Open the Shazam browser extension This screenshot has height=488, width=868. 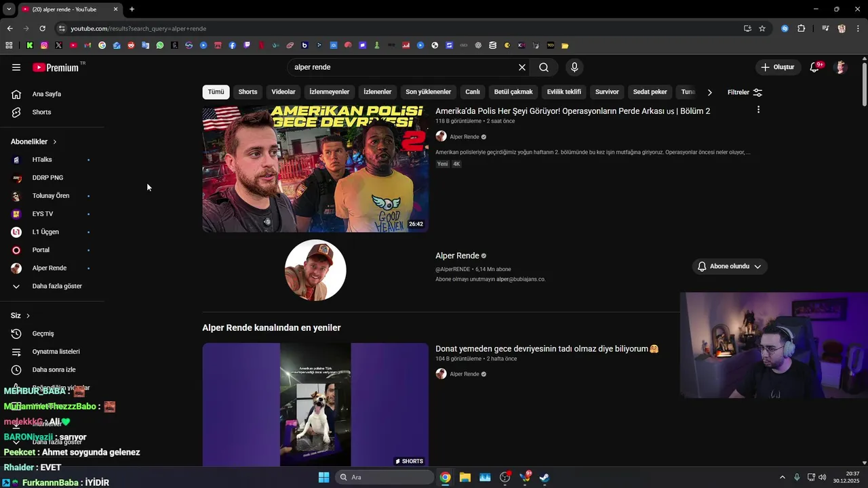tap(785, 28)
